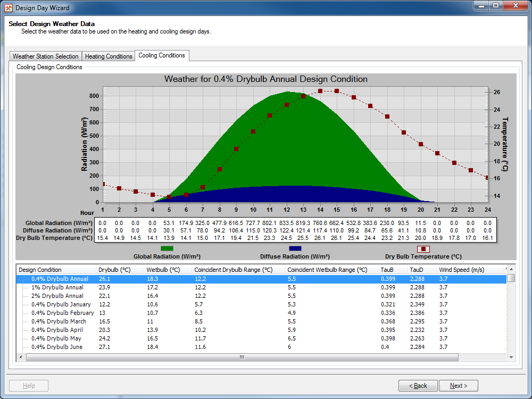Click the 13.9 dry bulb temperature value
The width and height of the screenshot is (532, 399).
click(x=169, y=238)
